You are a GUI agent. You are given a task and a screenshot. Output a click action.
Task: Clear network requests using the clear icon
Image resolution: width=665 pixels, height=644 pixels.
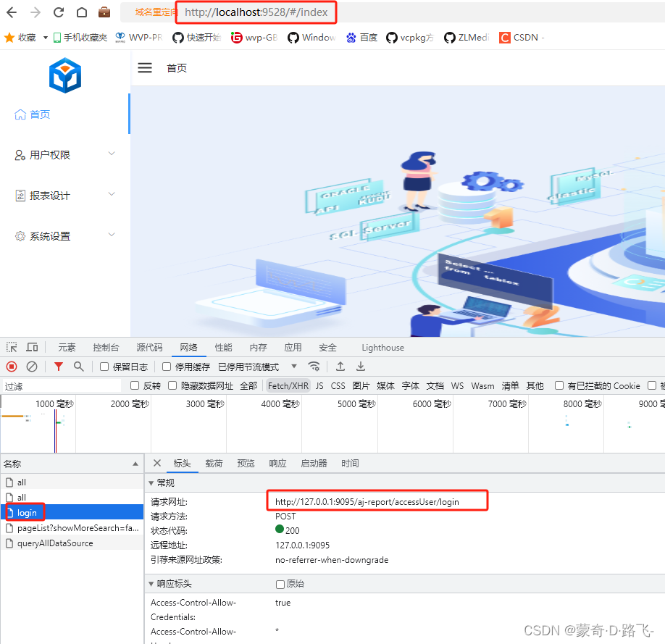(x=31, y=367)
